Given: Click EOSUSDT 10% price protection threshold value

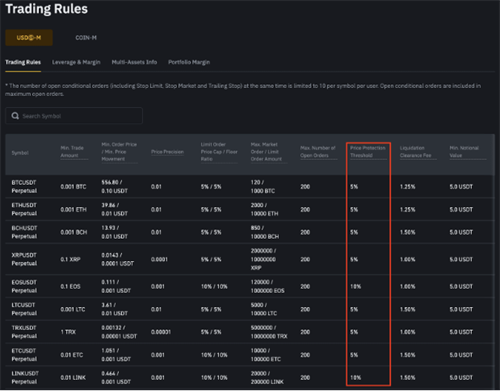Looking at the screenshot, I should click(x=356, y=287).
